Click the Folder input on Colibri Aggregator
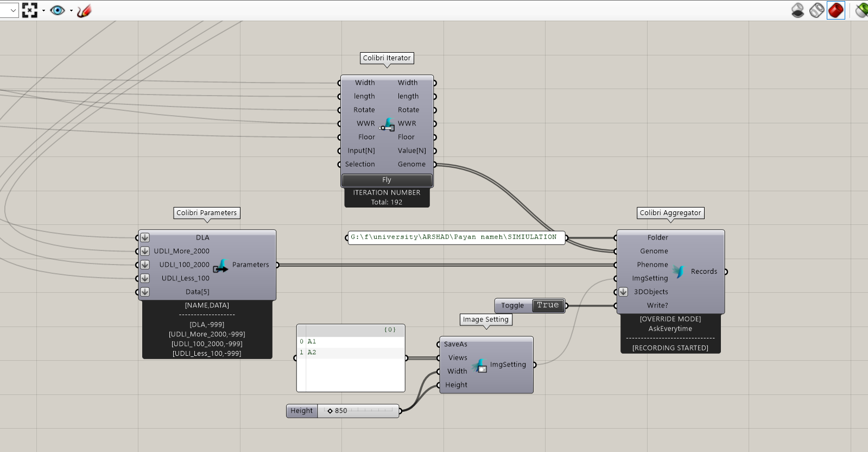The image size is (868, 452). click(x=658, y=237)
